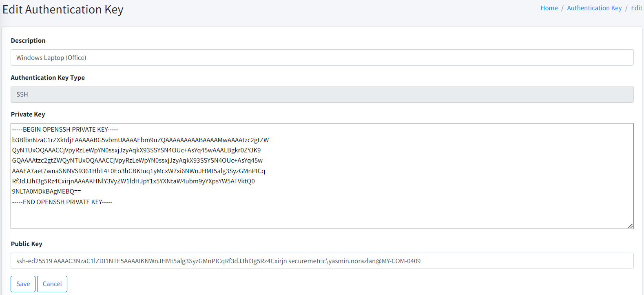Screen dimensions: 644x295
Task: Click the Edit breadcrumb item
Action: (x=636, y=8)
